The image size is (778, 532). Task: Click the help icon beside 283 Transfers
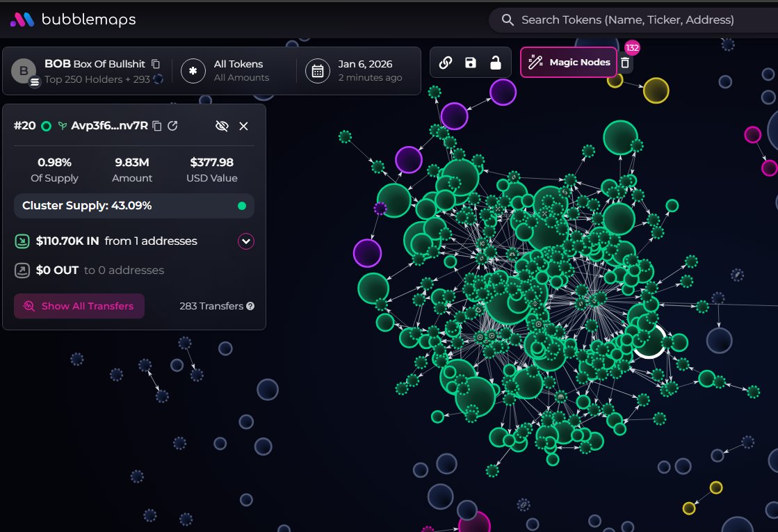(250, 306)
